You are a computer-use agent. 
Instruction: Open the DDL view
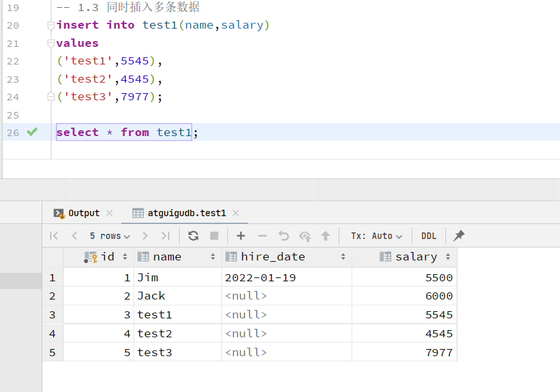tap(428, 236)
